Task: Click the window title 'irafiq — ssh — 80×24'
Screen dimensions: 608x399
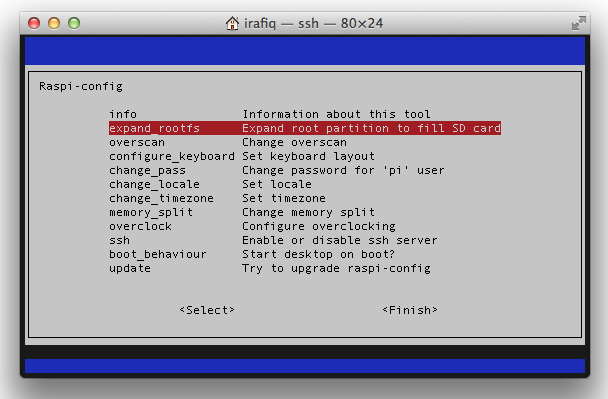Action: (x=313, y=23)
